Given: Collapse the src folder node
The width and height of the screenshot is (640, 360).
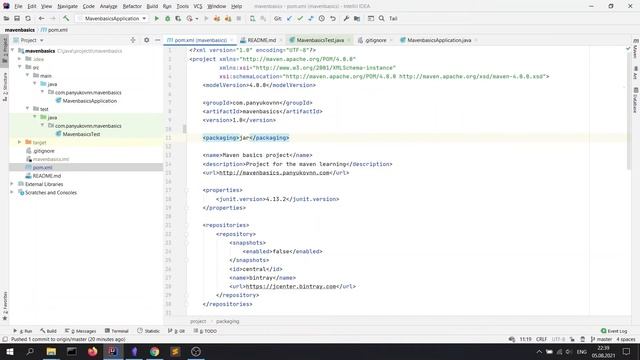Looking at the screenshot, I should pyautogui.click(x=20, y=67).
